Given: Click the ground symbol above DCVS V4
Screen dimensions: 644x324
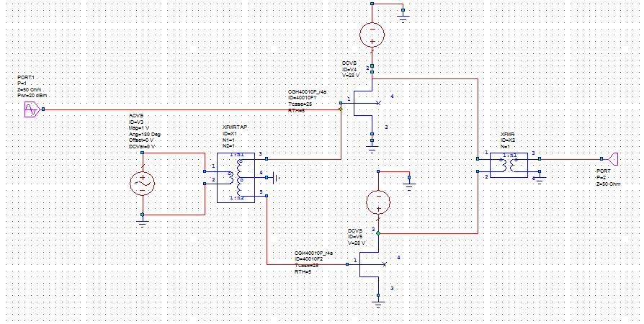Looking at the screenshot, I should pos(403,17).
